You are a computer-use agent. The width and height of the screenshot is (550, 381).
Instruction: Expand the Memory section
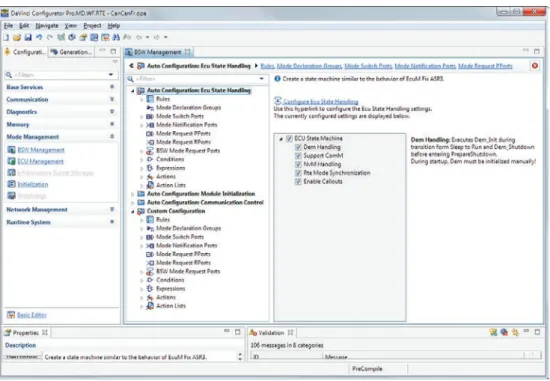click(112, 124)
